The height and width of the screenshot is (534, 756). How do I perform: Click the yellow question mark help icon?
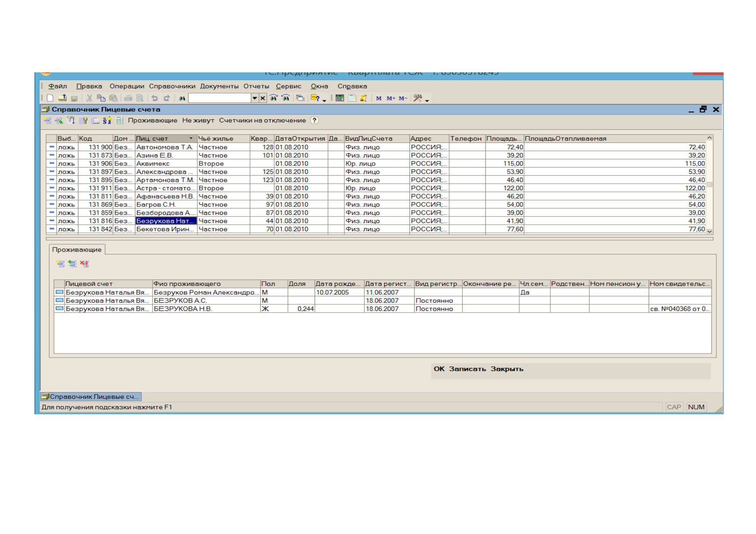(x=315, y=121)
